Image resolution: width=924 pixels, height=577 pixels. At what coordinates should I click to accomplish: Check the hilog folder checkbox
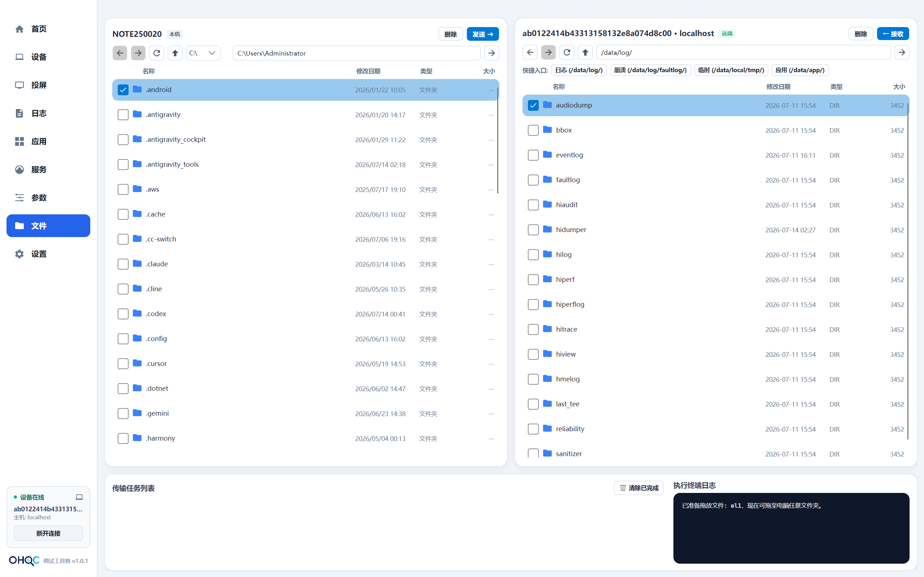pyautogui.click(x=533, y=255)
